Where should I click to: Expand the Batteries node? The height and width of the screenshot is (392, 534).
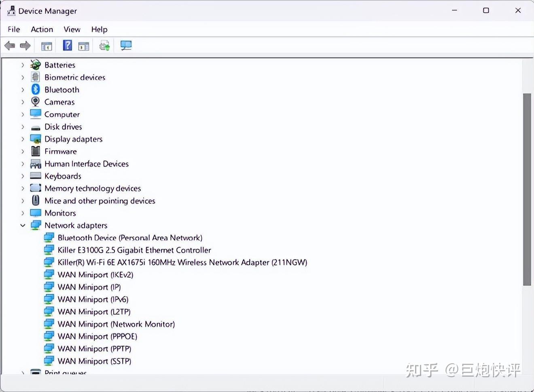[23, 65]
